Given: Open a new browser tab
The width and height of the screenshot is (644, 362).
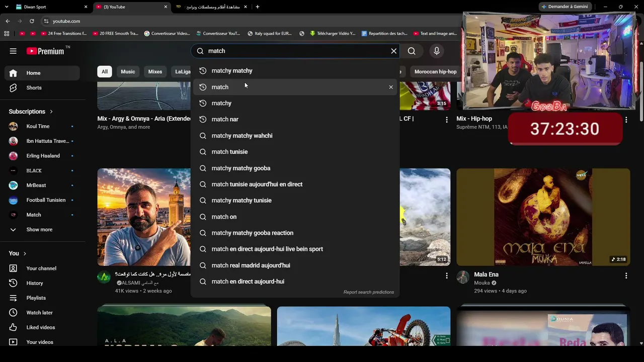Looking at the screenshot, I should [x=258, y=7].
